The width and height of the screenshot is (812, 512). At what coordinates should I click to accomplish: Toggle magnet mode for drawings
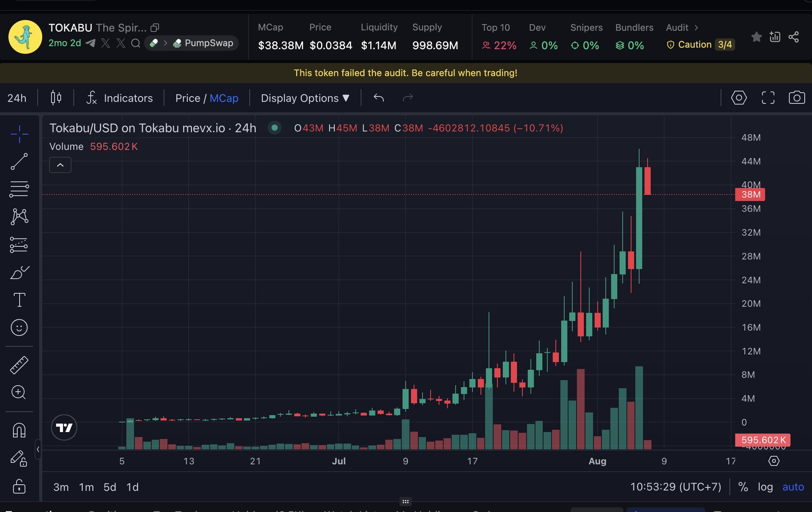click(x=19, y=430)
